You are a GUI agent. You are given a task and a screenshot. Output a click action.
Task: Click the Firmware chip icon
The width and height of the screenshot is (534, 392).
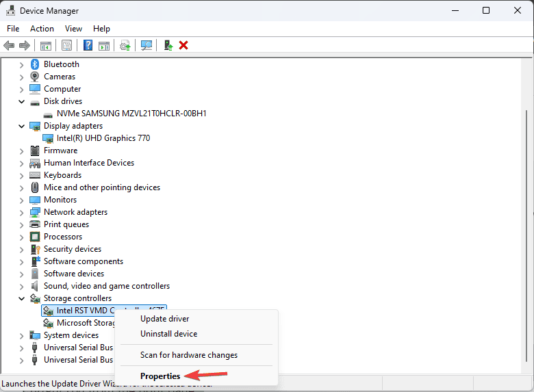(35, 151)
